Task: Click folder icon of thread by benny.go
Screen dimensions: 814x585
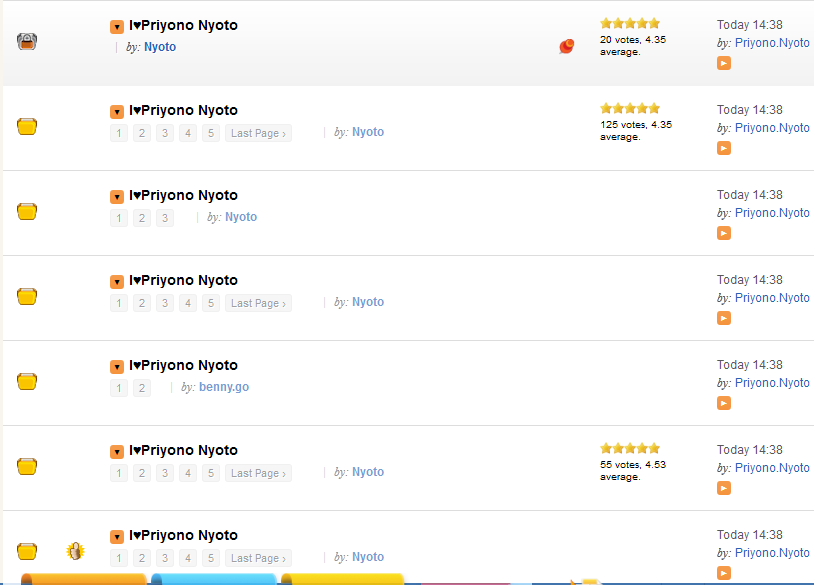Action: pyautogui.click(x=27, y=381)
